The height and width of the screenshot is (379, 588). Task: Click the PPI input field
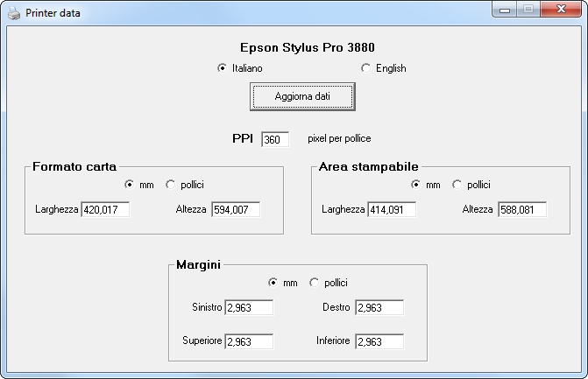click(275, 139)
